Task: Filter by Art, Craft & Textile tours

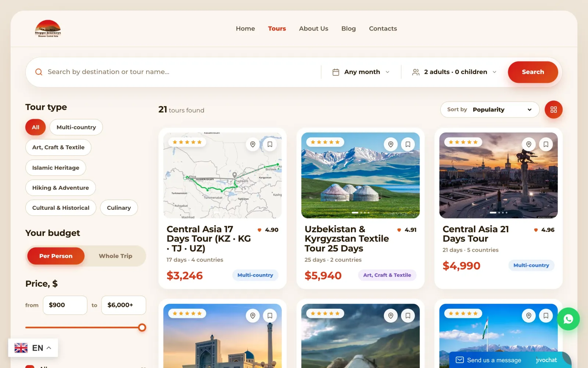Action: (x=58, y=147)
